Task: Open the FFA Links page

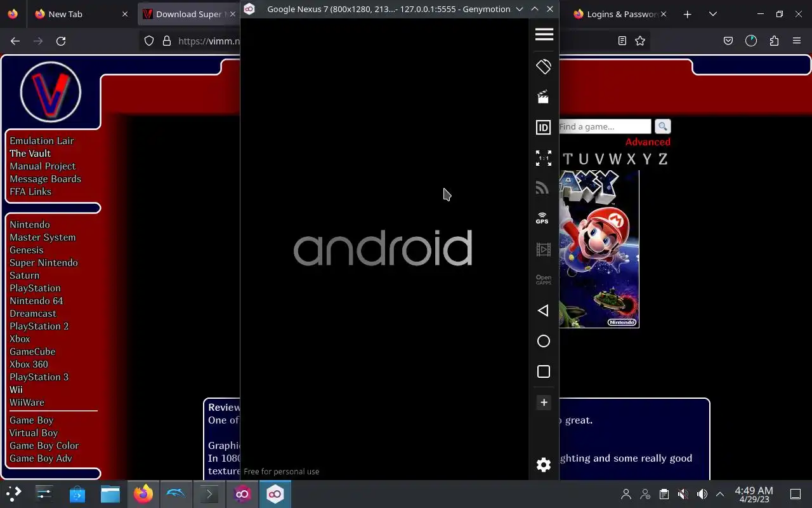Action: [x=30, y=191]
